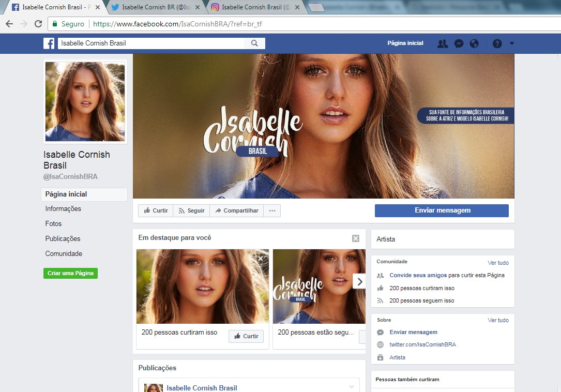The image size is (561, 392).
Task: Click the Facebook logo icon
Action: 49,43
